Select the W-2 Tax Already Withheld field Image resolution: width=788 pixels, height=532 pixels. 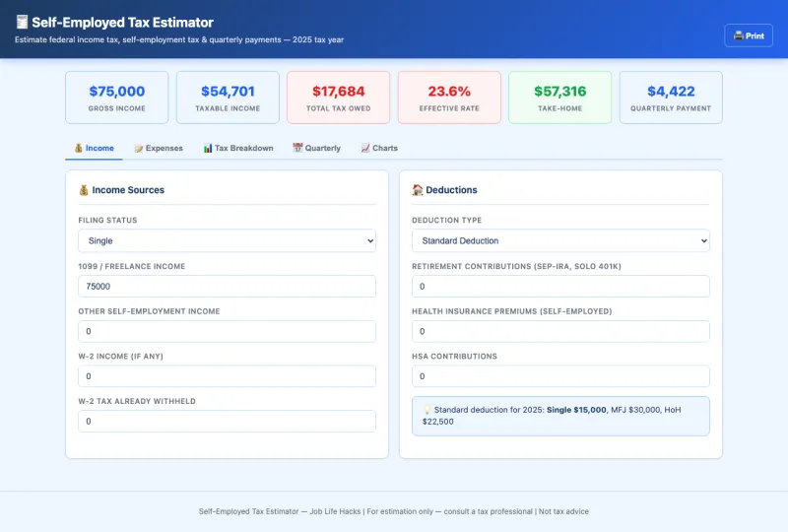pyautogui.click(x=227, y=421)
